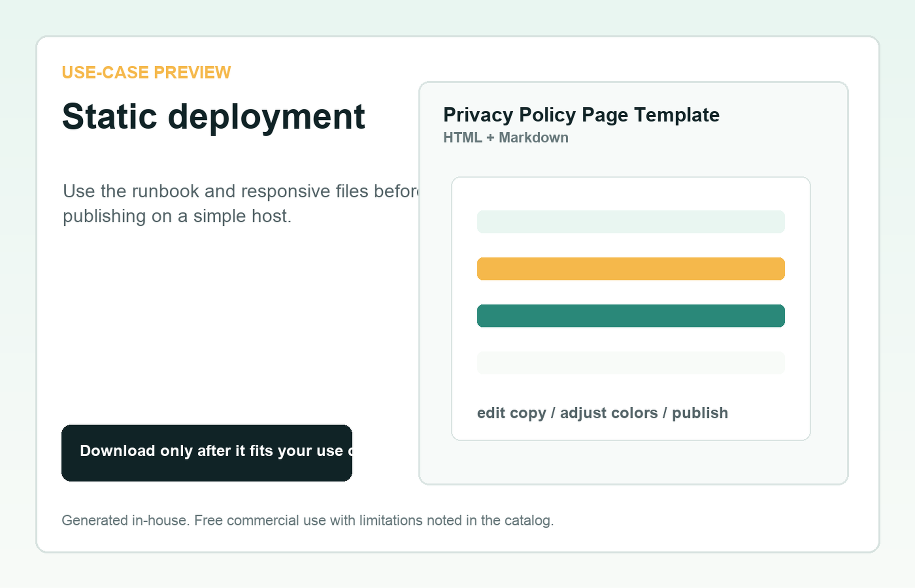This screenshot has width=915, height=588.
Task: Click the 'Use the runbook and responsive files' paragraph
Action: click(x=241, y=204)
